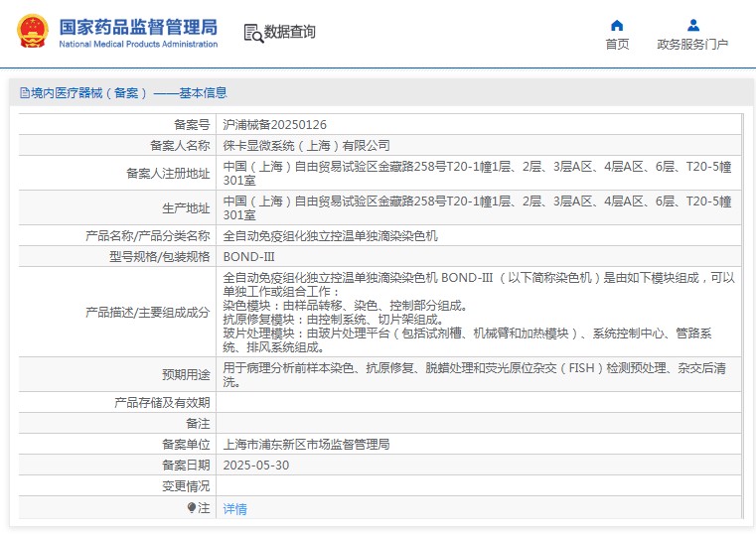Click the 备案单位 row label
Image resolution: width=756 pixels, height=535 pixels.
point(186,445)
